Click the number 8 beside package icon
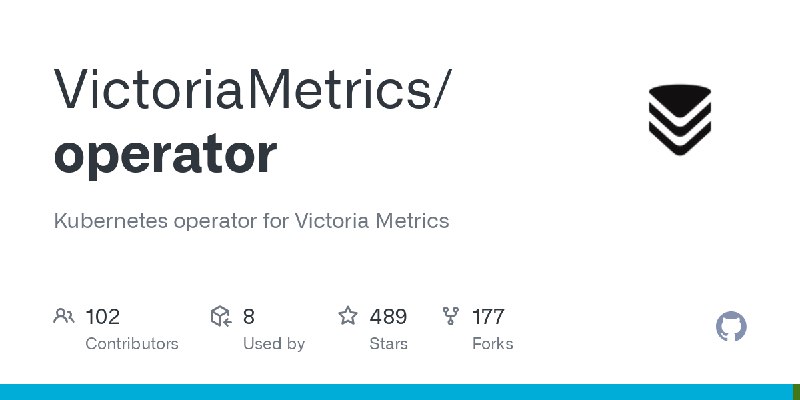Viewport: 800px width, 400px height. (x=248, y=316)
